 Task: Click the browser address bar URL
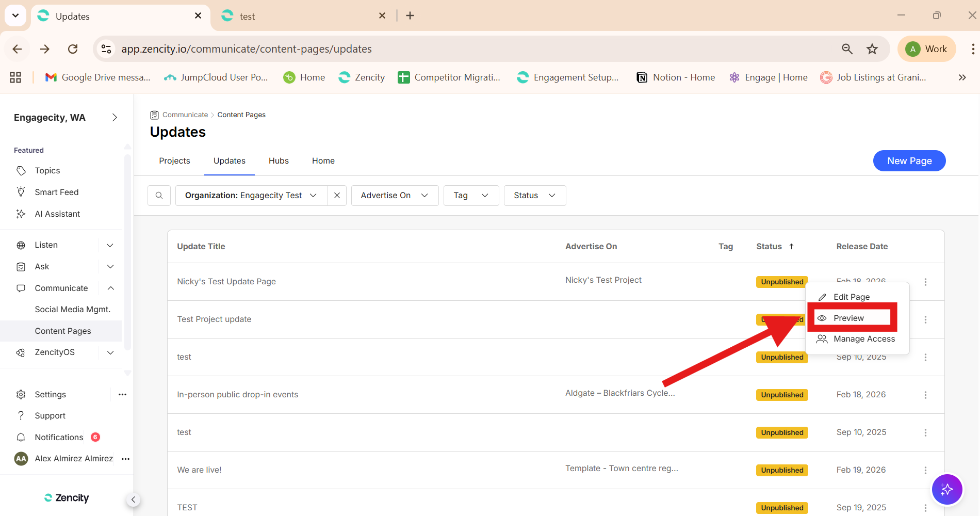(x=247, y=49)
